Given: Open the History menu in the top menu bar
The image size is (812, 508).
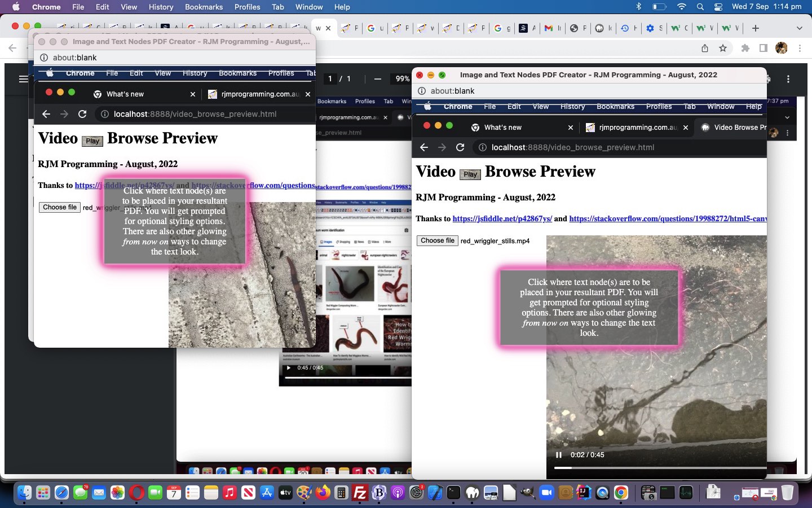Looking at the screenshot, I should (x=161, y=7).
